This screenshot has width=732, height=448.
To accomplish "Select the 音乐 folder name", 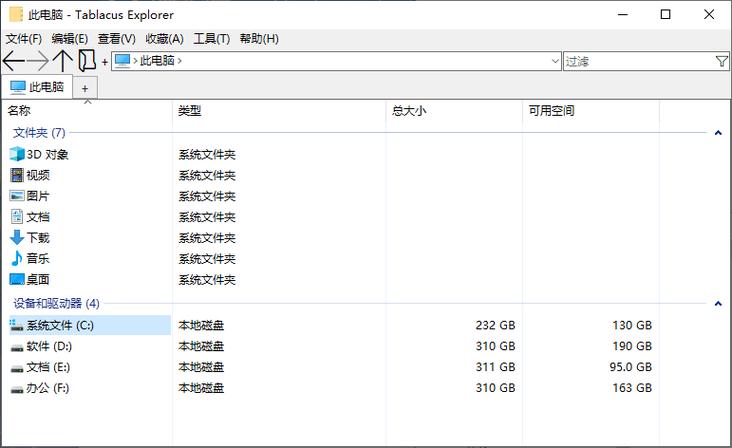I will point(38,258).
